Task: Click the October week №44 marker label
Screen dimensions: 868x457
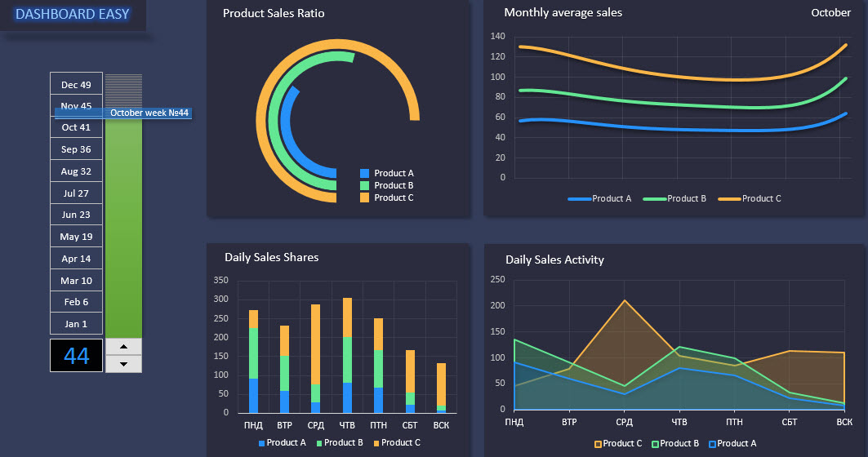Action: coord(149,113)
